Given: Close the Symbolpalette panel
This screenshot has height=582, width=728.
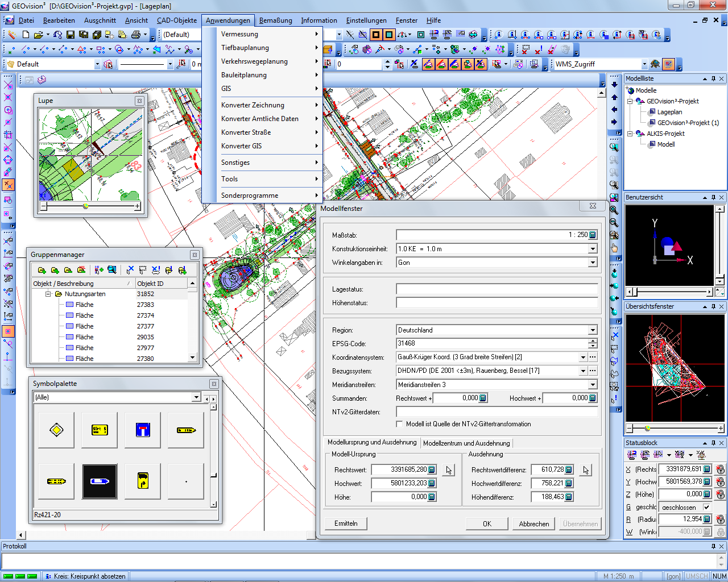Looking at the screenshot, I should [214, 384].
